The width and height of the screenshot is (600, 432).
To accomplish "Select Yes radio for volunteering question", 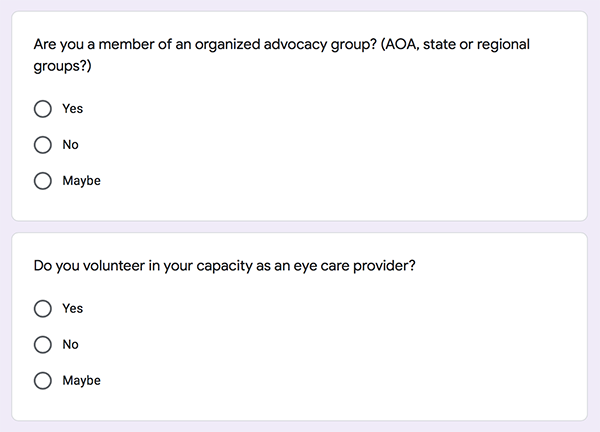I will pos(42,308).
